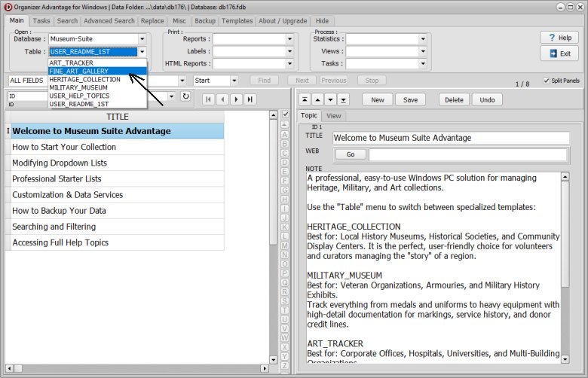Click the Help button with the question mark icon
Screen dimensions: 588x378
tap(559, 38)
